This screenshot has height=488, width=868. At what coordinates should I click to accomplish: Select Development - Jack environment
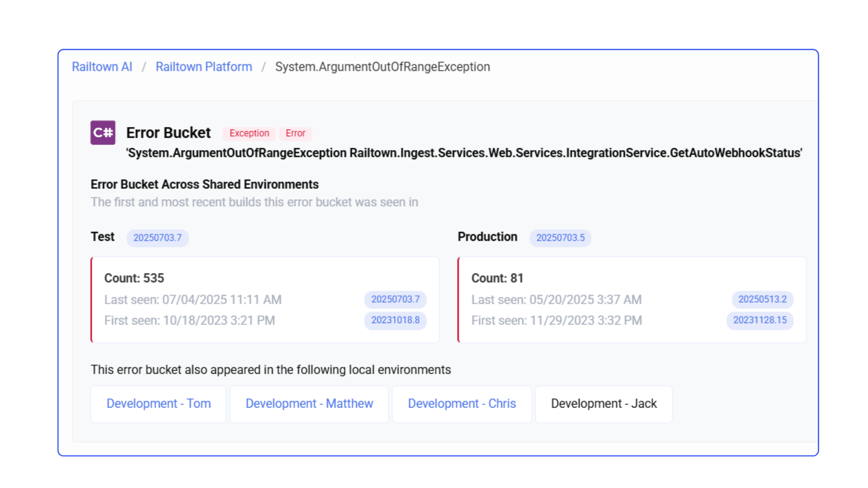click(x=604, y=404)
